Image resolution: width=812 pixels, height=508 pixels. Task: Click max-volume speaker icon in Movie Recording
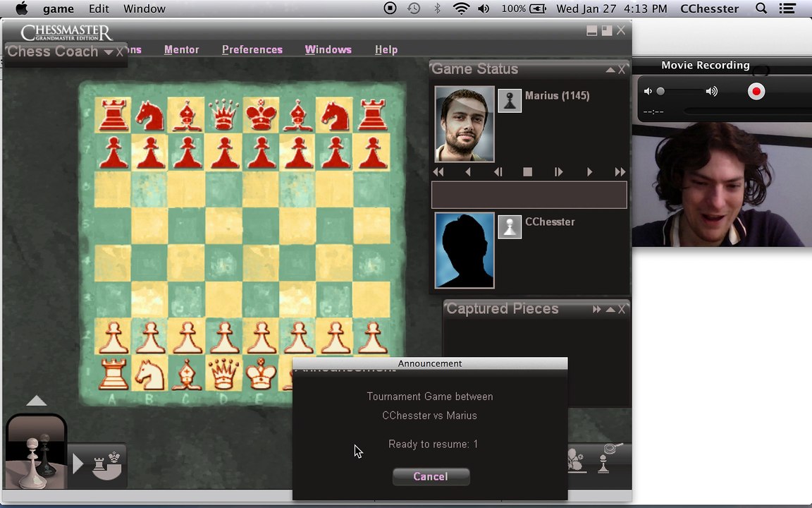[712, 91]
